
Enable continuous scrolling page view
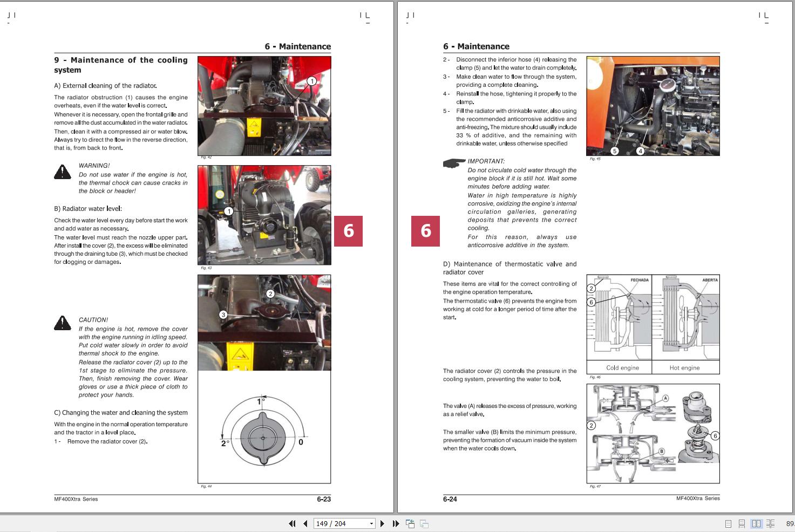(742, 523)
